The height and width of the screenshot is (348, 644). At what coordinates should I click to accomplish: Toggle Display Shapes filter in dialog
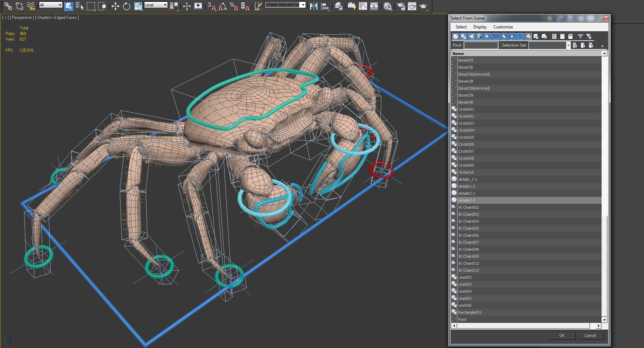(464, 37)
